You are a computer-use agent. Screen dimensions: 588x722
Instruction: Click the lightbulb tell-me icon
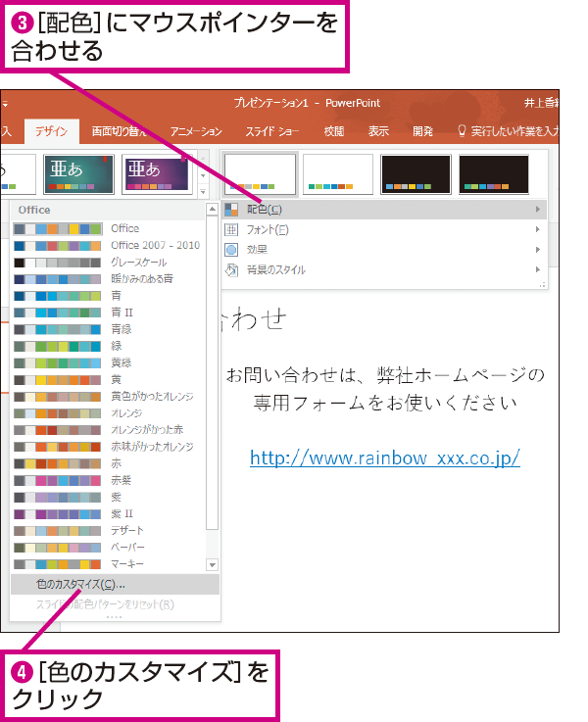point(462,131)
